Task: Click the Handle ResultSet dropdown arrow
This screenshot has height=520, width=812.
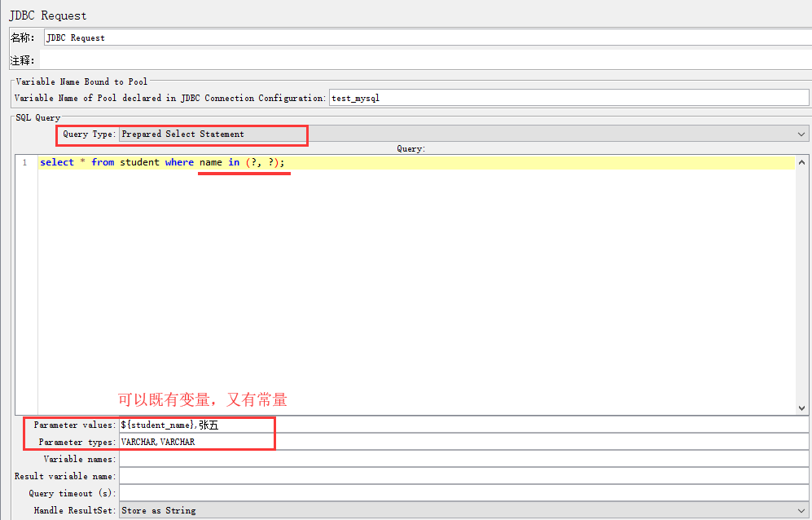Action: click(x=802, y=510)
